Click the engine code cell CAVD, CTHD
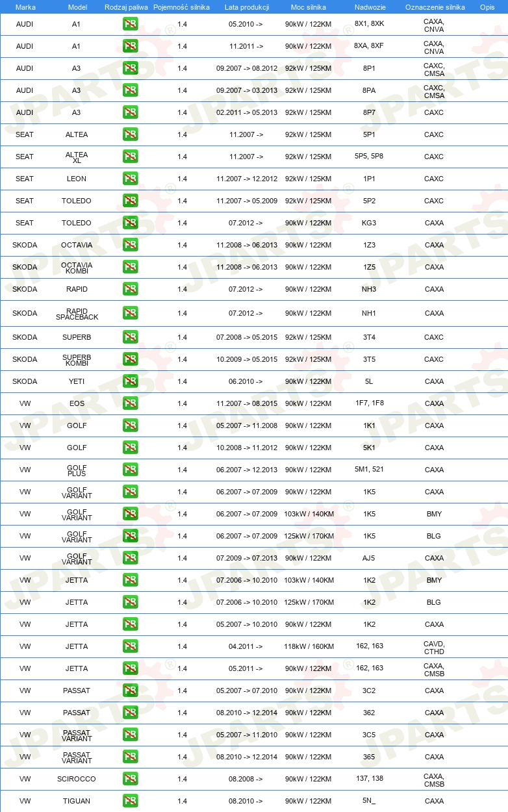This screenshot has height=812, width=508. (x=434, y=646)
